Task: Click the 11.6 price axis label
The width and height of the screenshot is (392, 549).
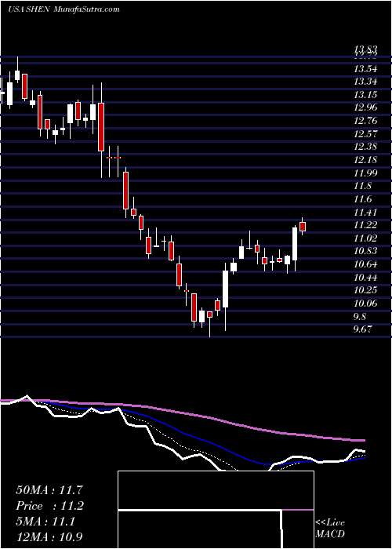Action: coord(362,199)
